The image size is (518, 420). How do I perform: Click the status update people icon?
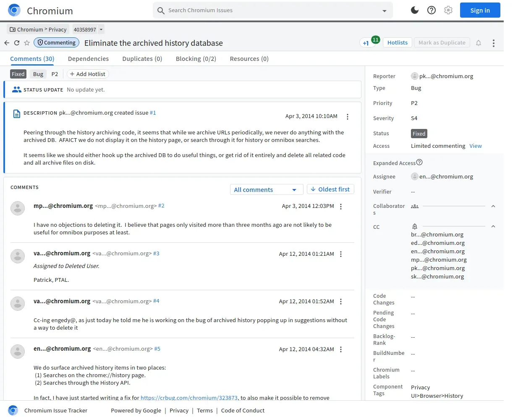pyautogui.click(x=17, y=89)
